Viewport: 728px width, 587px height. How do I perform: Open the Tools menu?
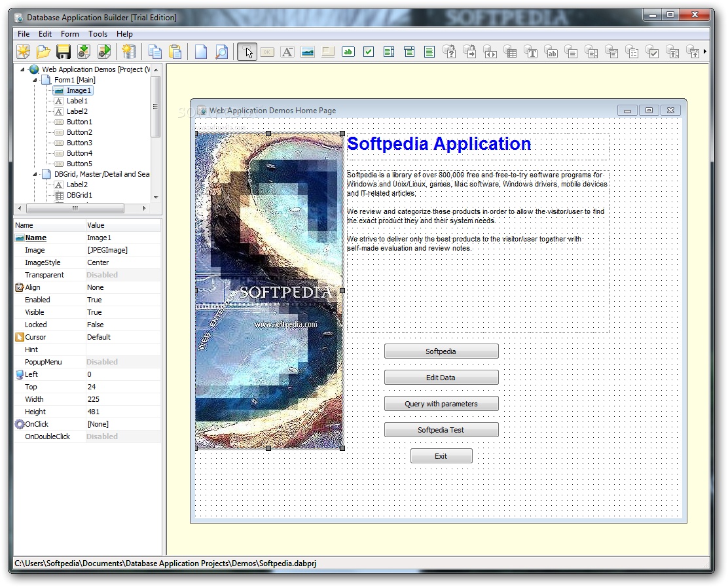coord(98,34)
